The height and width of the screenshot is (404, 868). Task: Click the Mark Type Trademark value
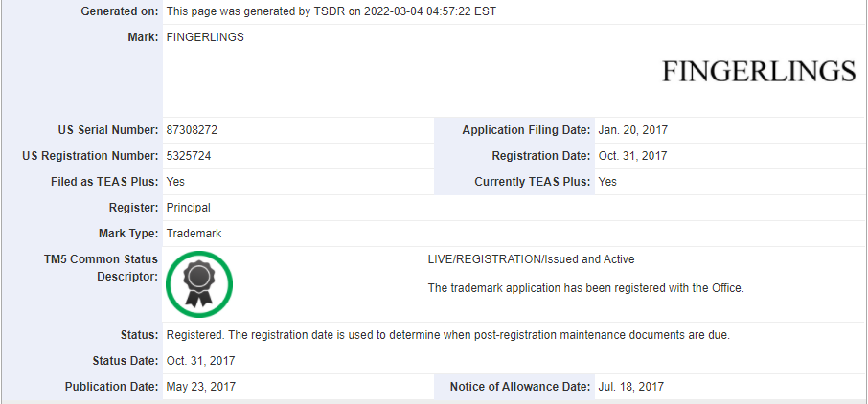pos(194,234)
